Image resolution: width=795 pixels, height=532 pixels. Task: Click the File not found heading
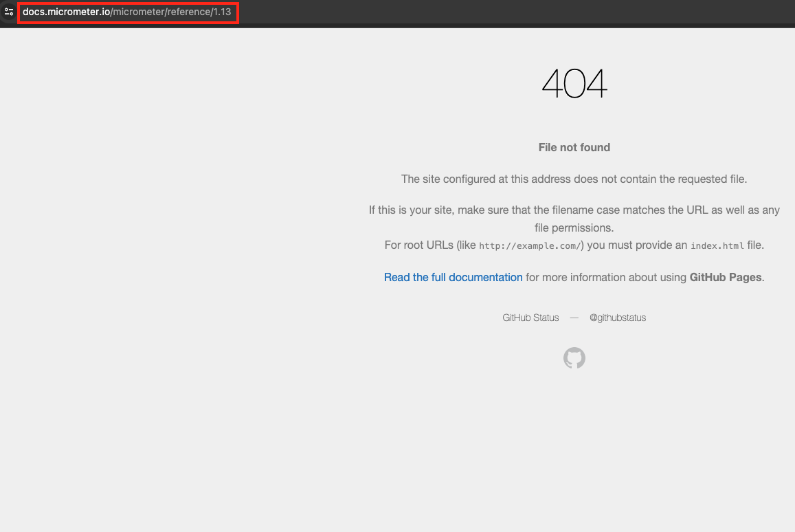[x=574, y=147]
